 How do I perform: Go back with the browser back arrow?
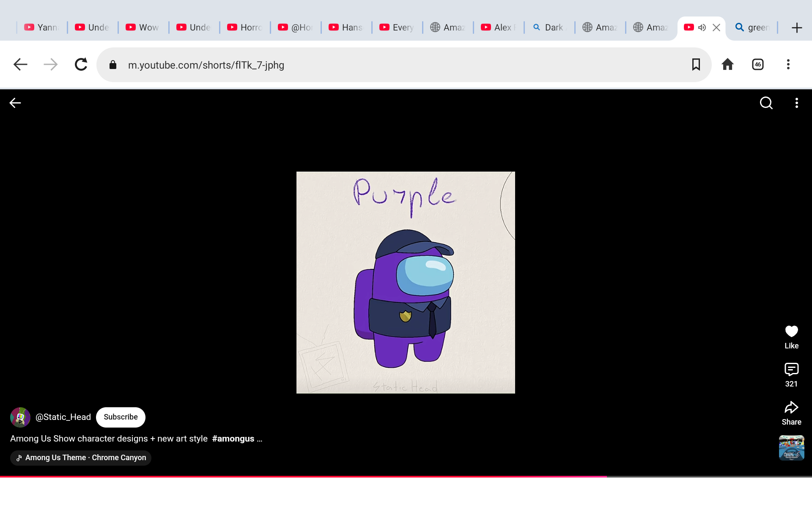click(20, 64)
